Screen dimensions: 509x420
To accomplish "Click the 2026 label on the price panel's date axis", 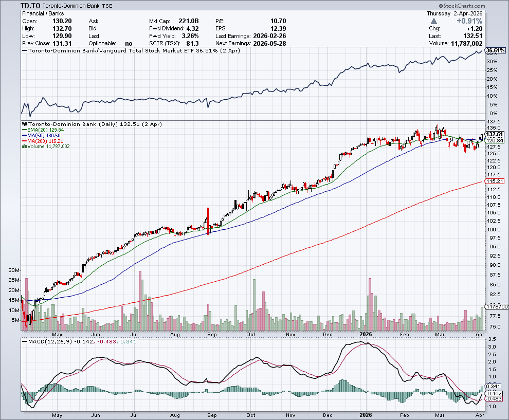I will pos(366,334).
